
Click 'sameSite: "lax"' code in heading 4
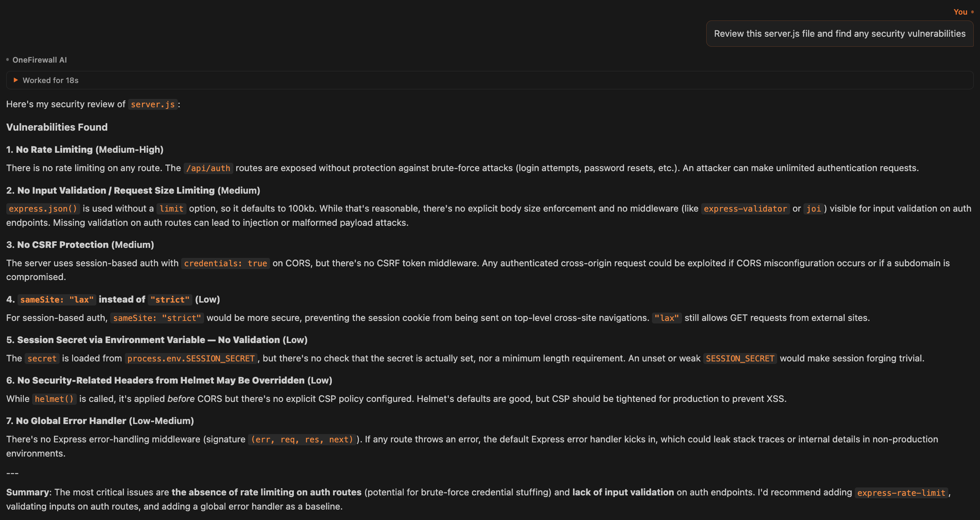pos(57,300)
